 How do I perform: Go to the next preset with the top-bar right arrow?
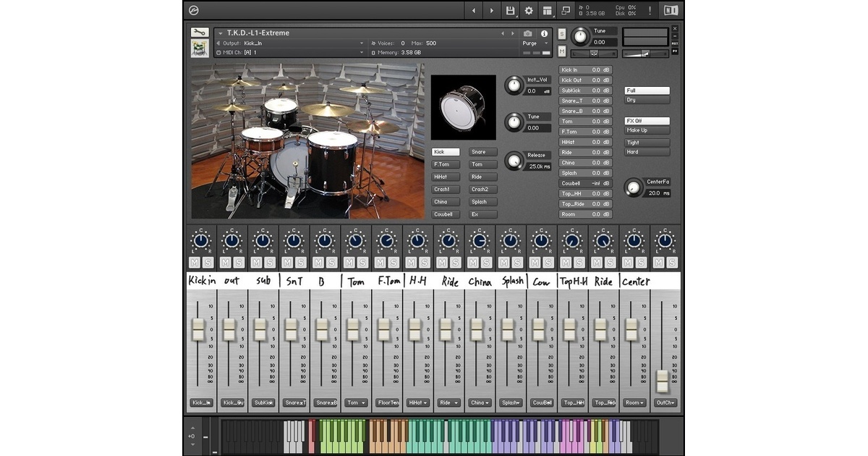click(492, 11)
